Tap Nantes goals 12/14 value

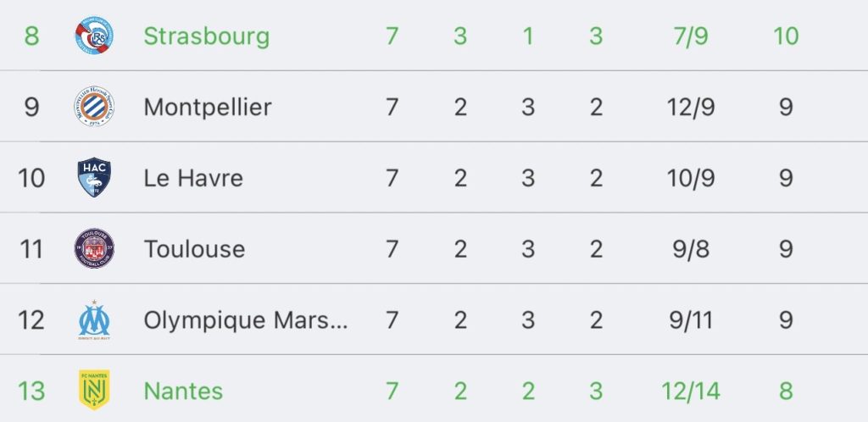point(690,391)
